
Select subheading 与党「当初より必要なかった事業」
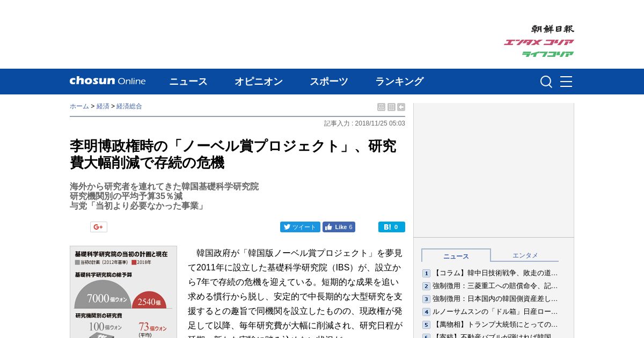click(138, 206)
